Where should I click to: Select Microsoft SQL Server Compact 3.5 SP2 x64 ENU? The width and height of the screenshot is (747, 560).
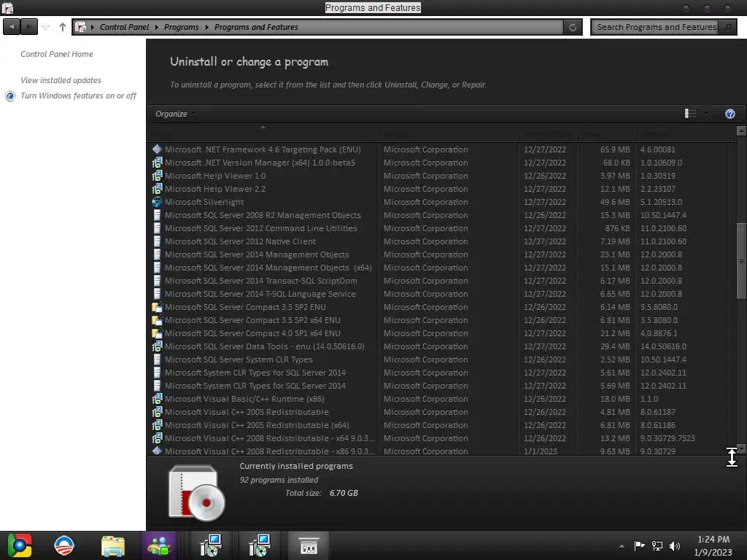(x=252, y=320)
